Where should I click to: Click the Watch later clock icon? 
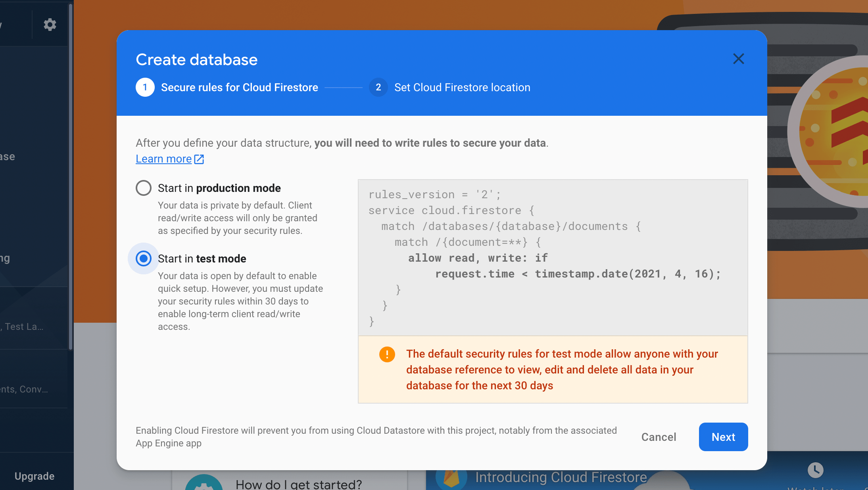(x=815, y=471)
